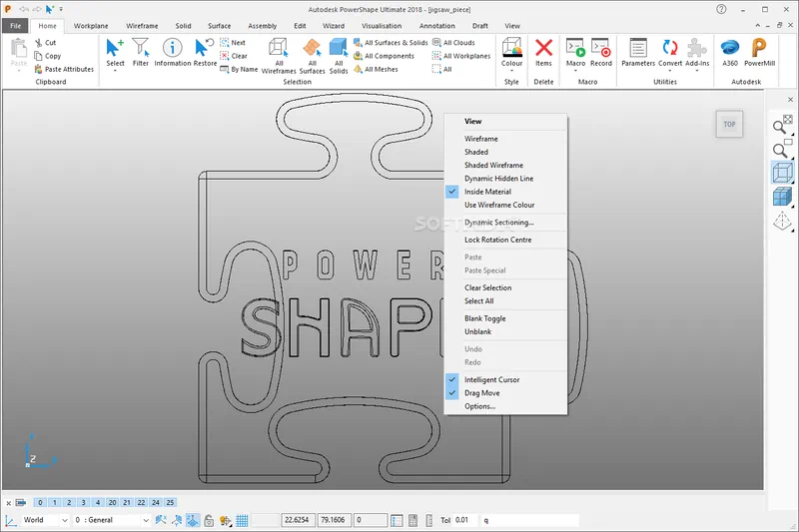Click the command input box with 'q'

530,520
